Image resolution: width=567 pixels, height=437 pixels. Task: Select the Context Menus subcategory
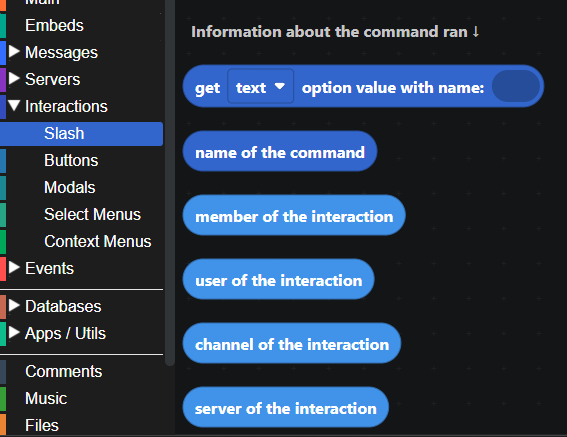98,241
